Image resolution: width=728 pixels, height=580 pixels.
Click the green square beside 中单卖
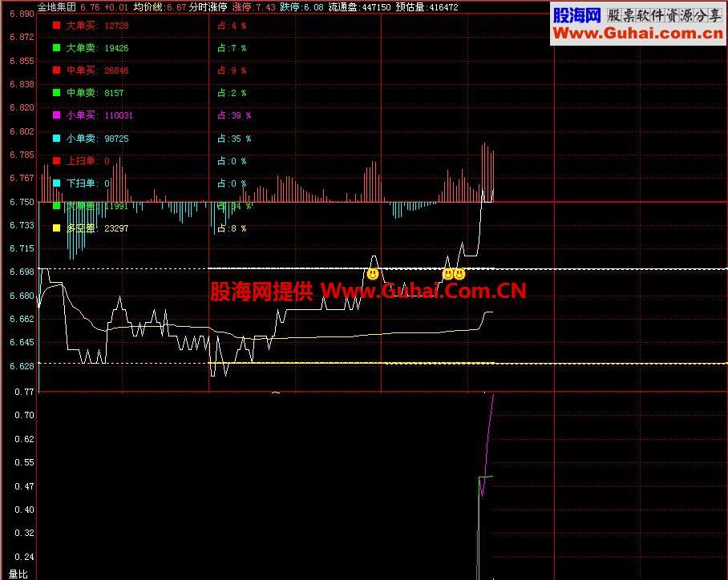56,93
